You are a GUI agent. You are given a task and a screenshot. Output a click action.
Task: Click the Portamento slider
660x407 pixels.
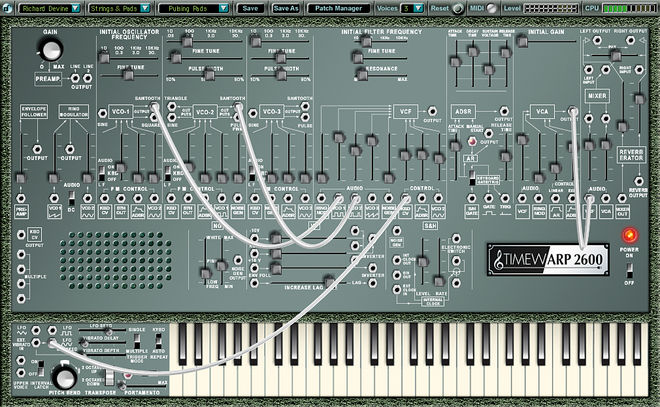pos(143,386)
